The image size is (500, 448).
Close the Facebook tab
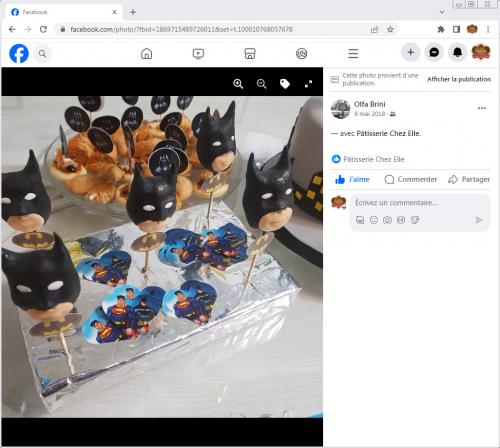pyautogui.click(x=114, y=12)
